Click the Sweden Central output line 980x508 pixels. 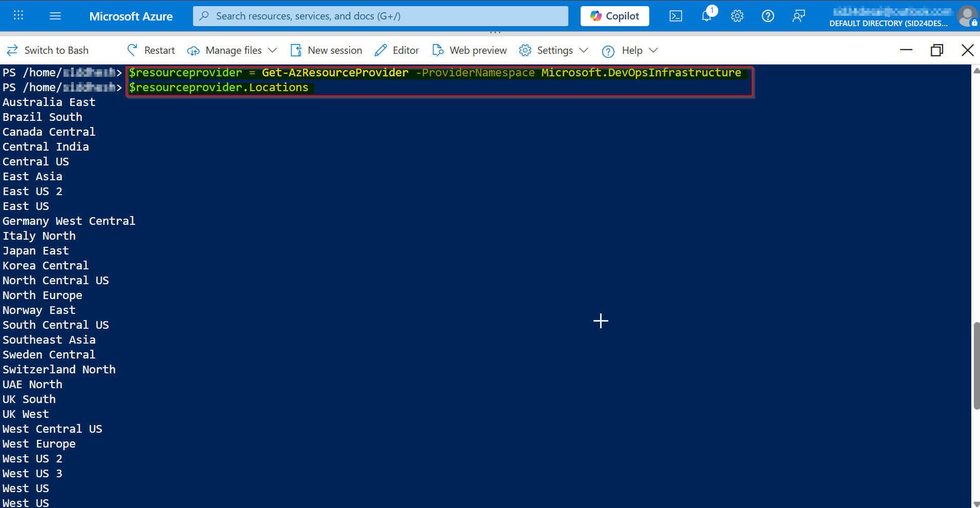point(49,355)
